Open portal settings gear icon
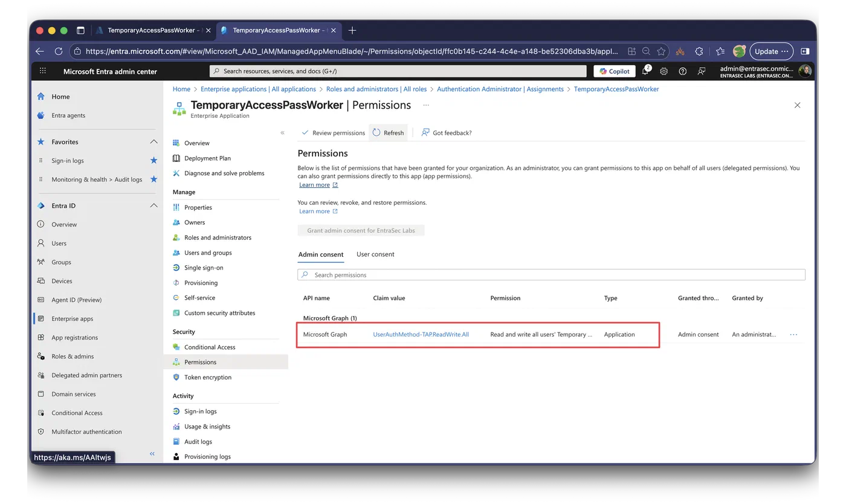Image resolution: width=846 pixels, height=504 pixels. click(x=664, y=71)
